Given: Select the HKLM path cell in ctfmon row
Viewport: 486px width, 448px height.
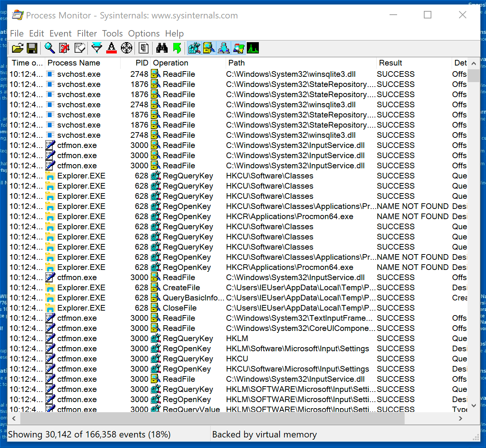Looking at the screenshot, I should (x=237, y=338).
